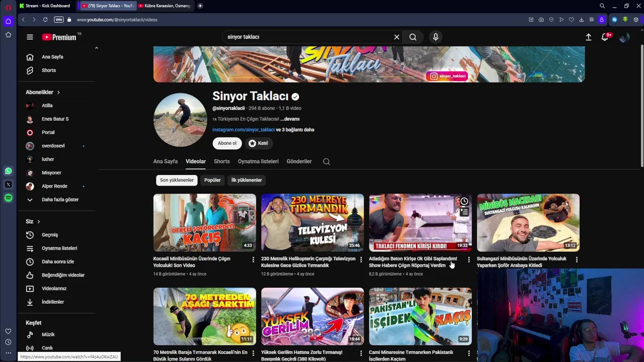Screen dimensions: 644x362
Task: Select the İlk yüklenenler filter chip
Action: (247, 180)
